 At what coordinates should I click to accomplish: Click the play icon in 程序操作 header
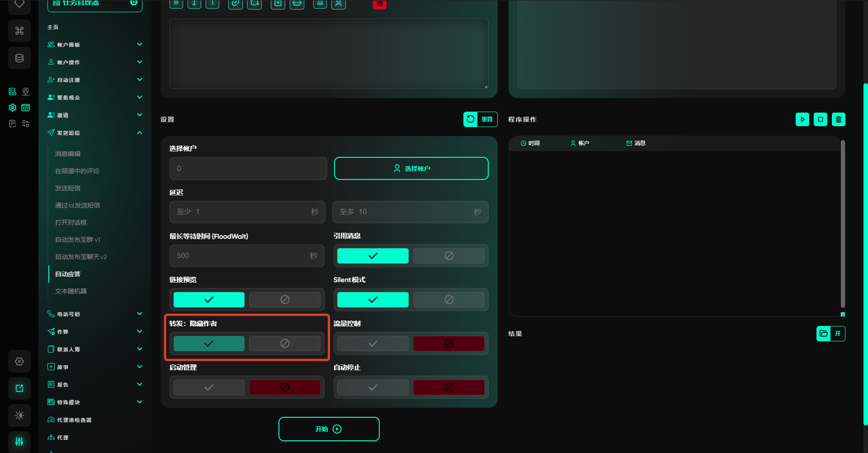(802, 119)
